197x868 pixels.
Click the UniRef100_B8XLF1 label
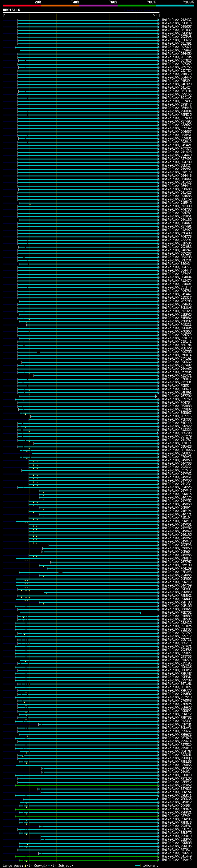point(177,443)
